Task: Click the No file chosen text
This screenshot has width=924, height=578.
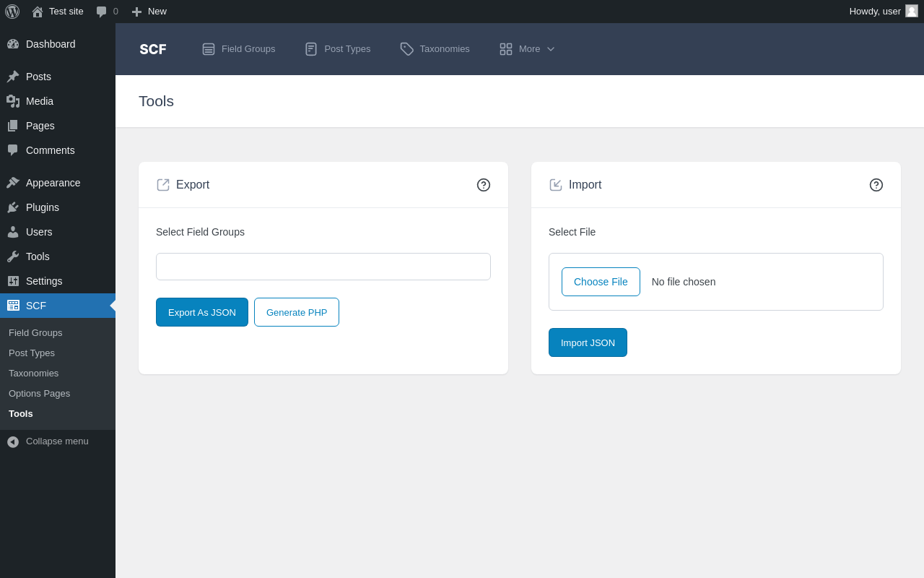Action: 684,282
